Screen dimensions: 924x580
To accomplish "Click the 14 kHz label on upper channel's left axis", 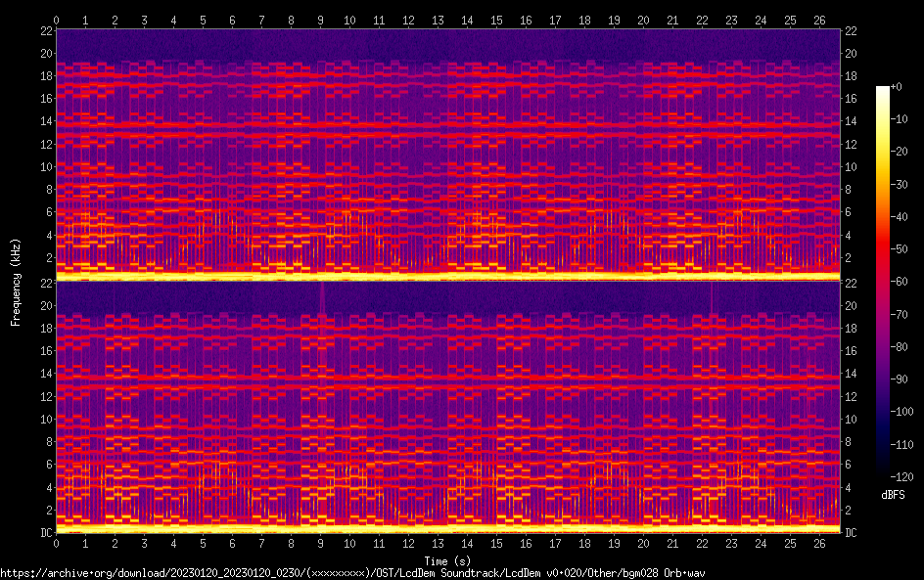I will pyautogui.click(x=45, y=121).
